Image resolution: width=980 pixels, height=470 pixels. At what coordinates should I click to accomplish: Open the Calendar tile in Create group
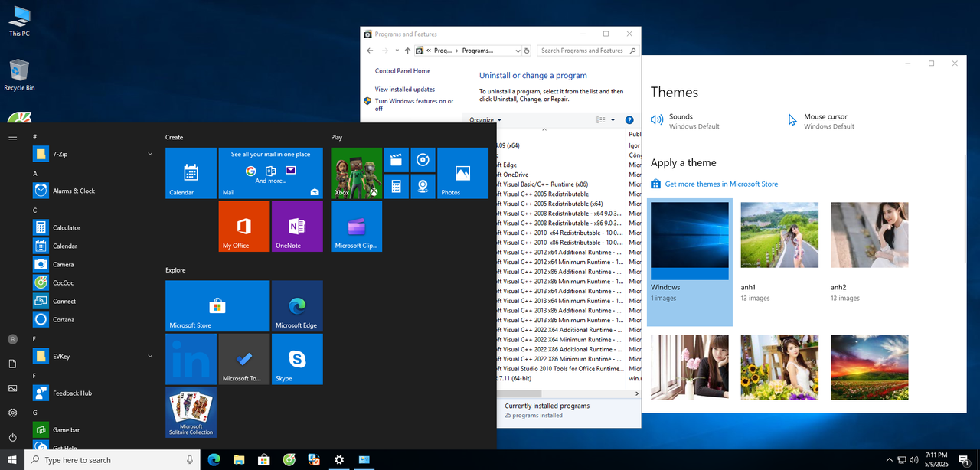[191, 173]
